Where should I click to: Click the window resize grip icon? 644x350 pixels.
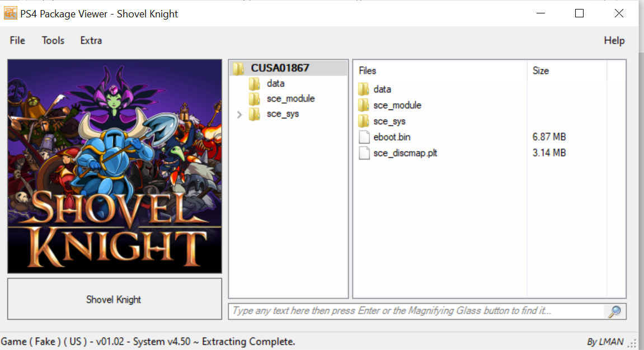click(x=633, y=343)
